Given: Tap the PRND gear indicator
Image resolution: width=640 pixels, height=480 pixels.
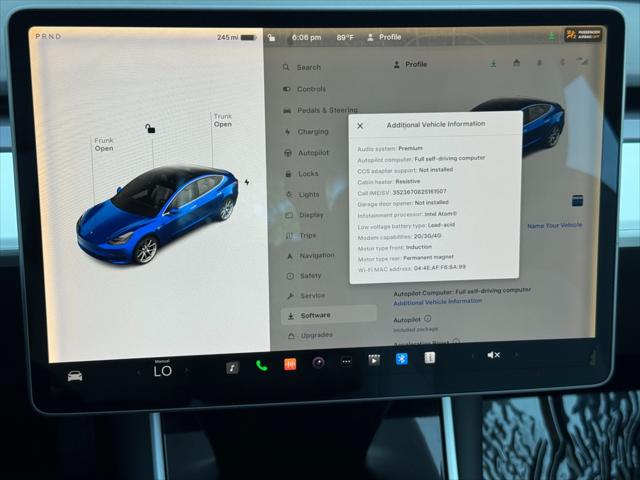Looking at the screenshot, I should (x=48, y=36).
